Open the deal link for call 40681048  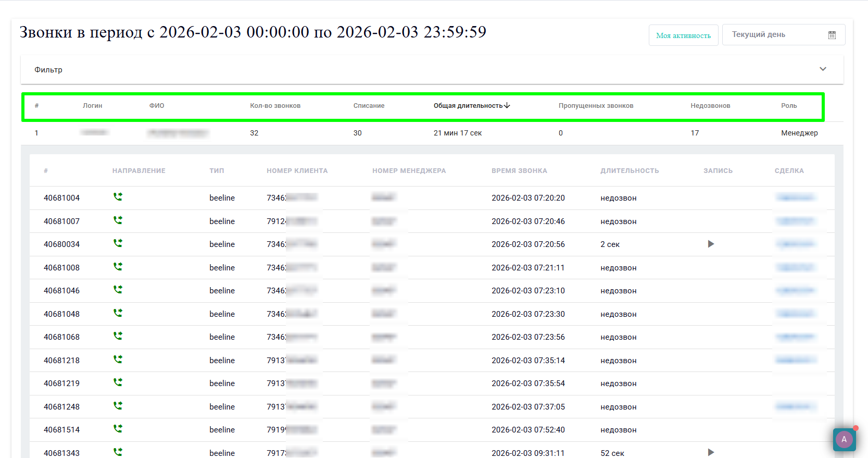[795, 314]
